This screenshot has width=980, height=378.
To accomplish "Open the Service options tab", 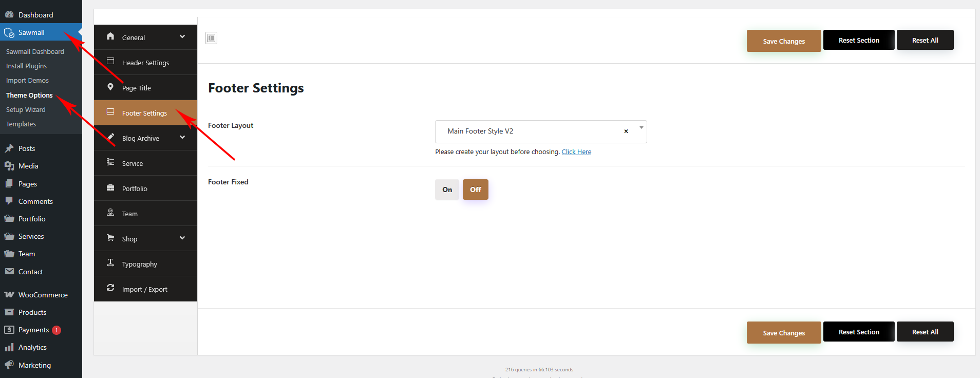I will 145,163.
